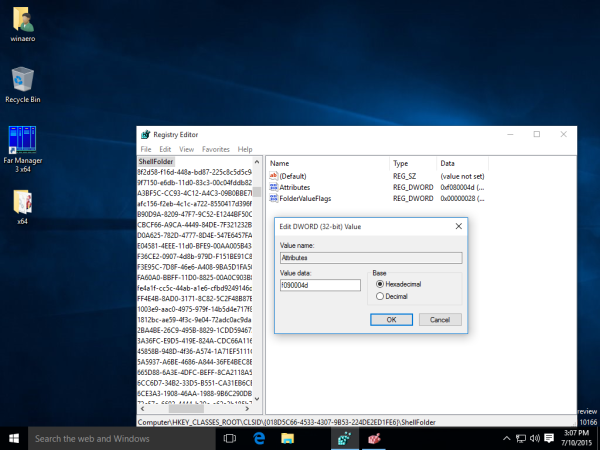
Task: Click the 0x00000028 data cell
Action: (x=462, y=198)
